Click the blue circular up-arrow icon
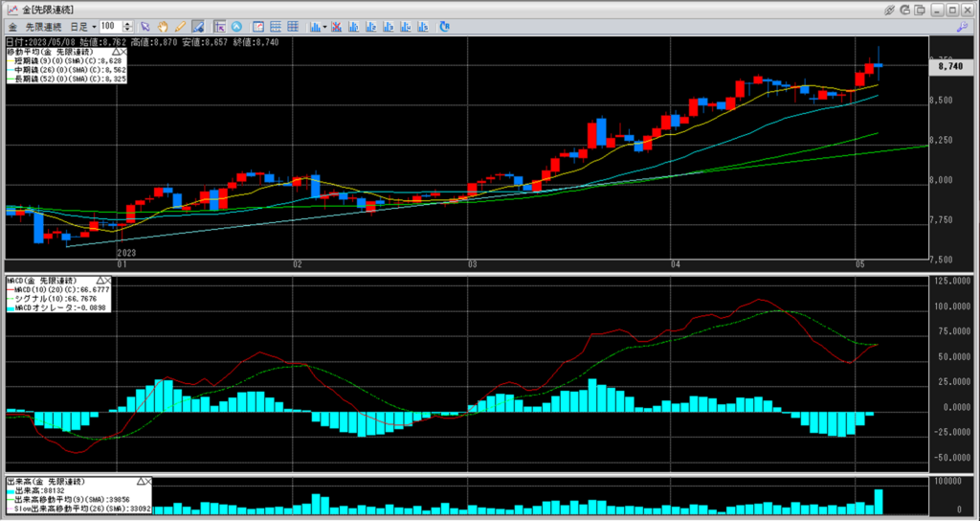Viewport: 980px width, 521px height. (236, 26)
